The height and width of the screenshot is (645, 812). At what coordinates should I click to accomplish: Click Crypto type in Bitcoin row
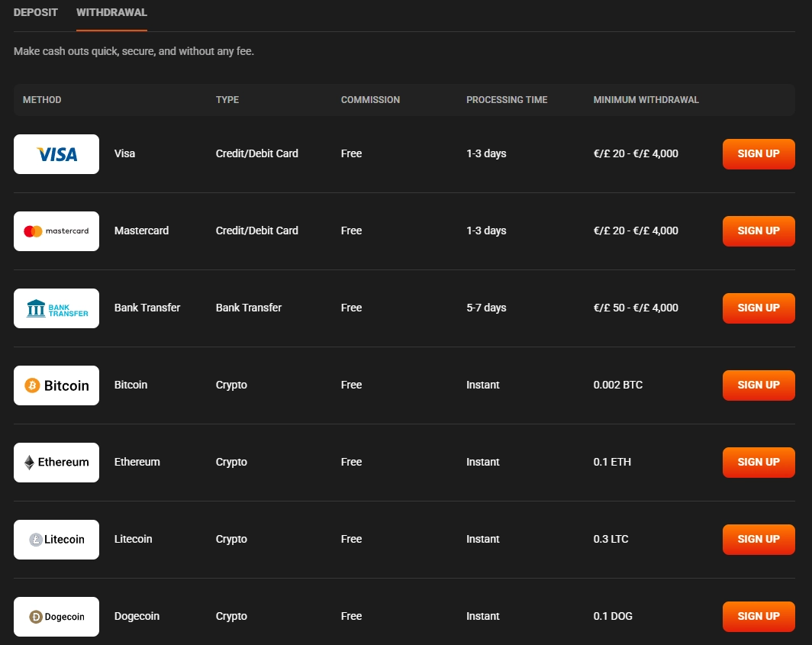point(231,385)
